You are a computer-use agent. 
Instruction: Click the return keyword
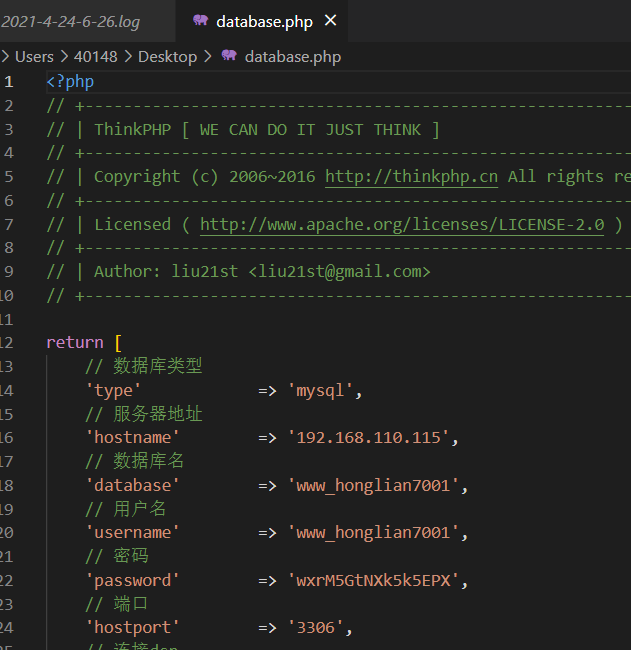click(x=74, y=342)
